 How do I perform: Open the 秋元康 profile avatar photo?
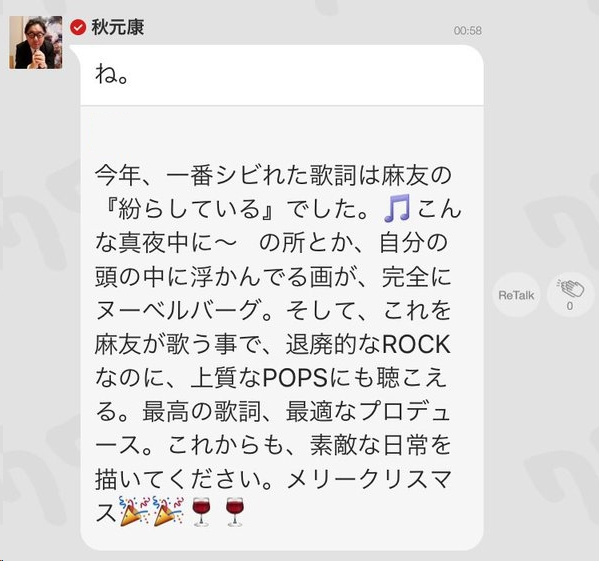[x=36, y=42]
